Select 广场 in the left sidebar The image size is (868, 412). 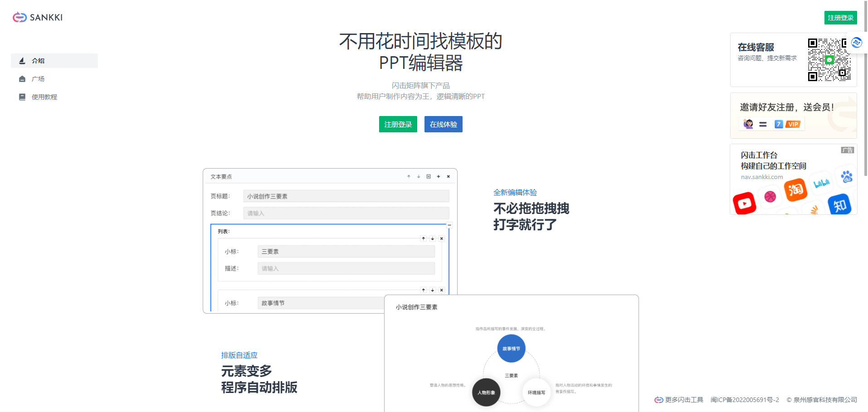[38, 78]
